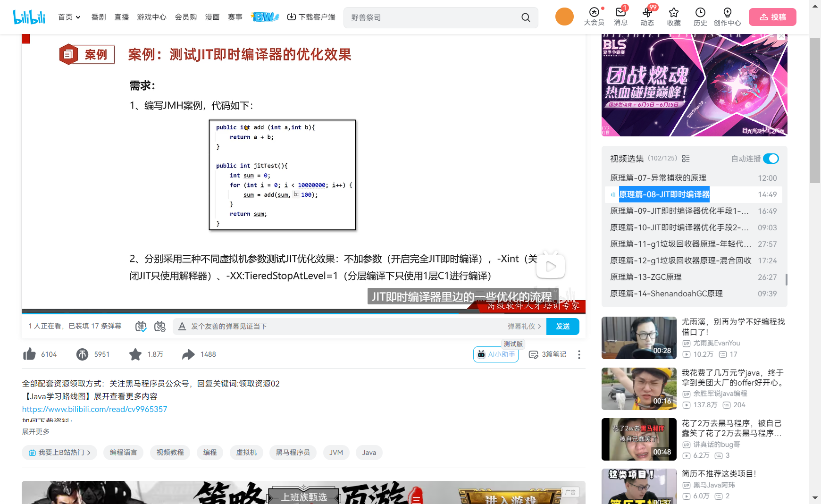Expand 【Java学习路线图】 to view more content
Viewport: 821px width, 504px height.
click(x=92, y=396)
